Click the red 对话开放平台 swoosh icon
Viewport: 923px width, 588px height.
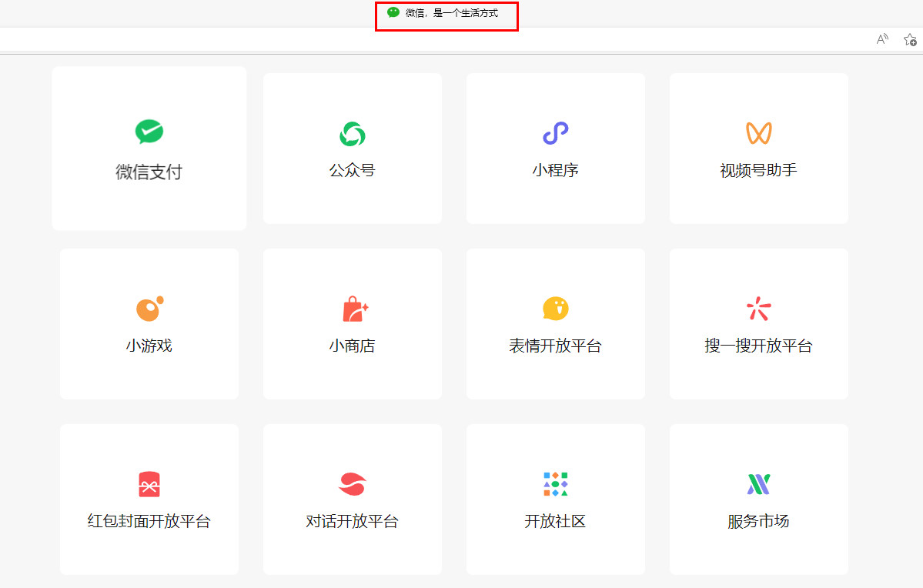pos(353,484)
